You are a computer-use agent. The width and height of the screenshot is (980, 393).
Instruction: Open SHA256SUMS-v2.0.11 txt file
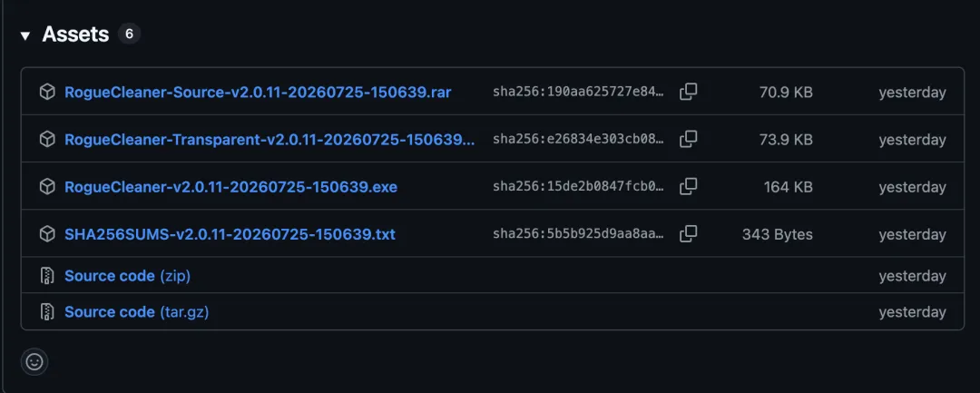[x=230, y=234]
